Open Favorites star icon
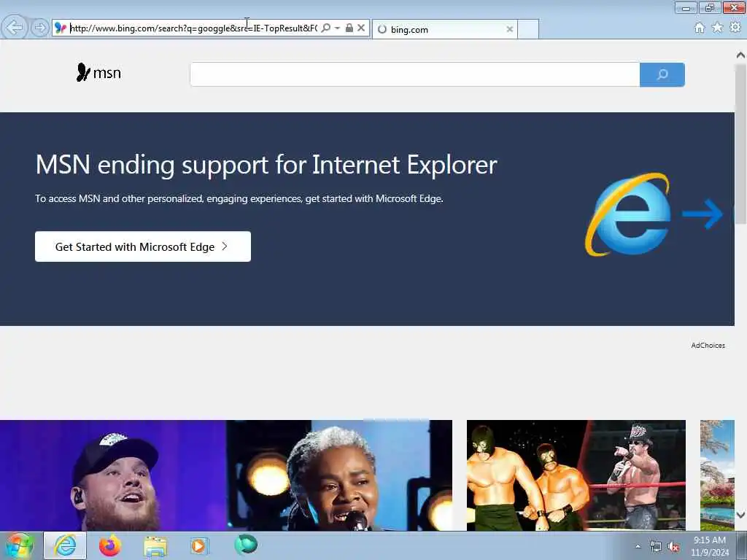Image resolution: width=747 pixels, height=560 pixels. (x=717, y=28)
